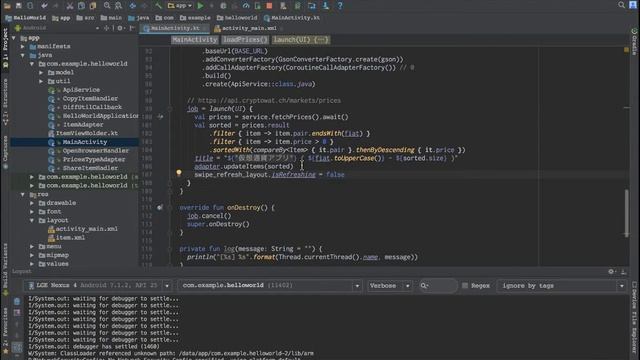Expand the drawable folder
Viewport: 640px width, 360px height.
[32, 203]
